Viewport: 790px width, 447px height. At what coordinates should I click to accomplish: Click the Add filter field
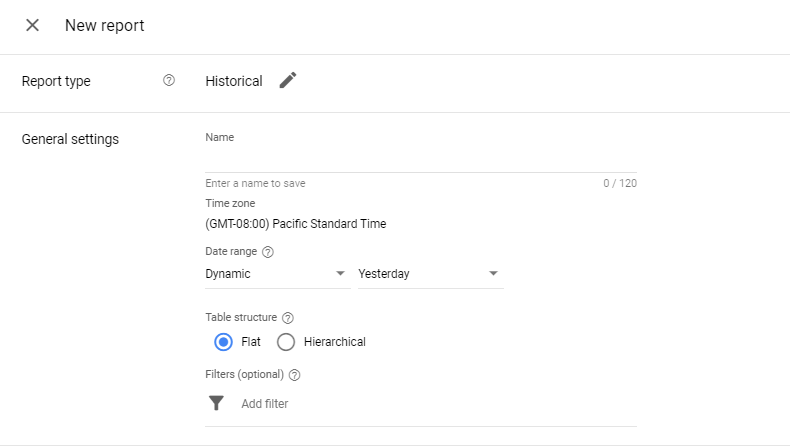click(x=430, y=404)
